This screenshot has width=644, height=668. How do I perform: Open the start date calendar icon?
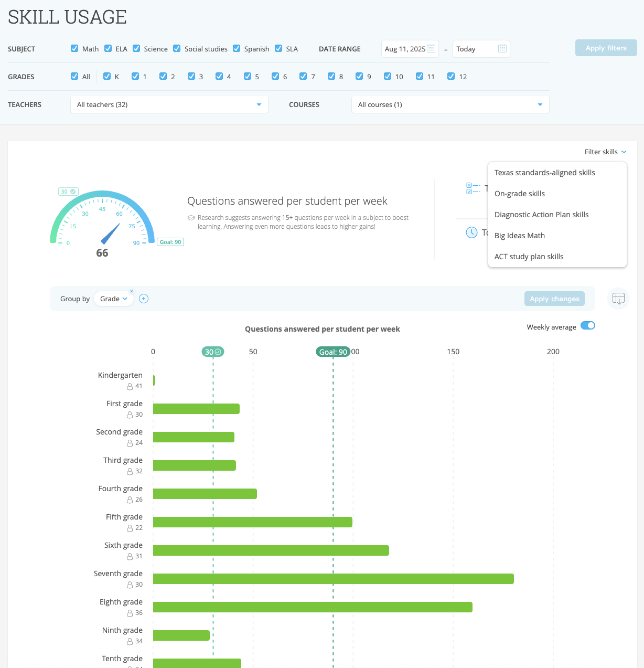click(x=431, y=49)
